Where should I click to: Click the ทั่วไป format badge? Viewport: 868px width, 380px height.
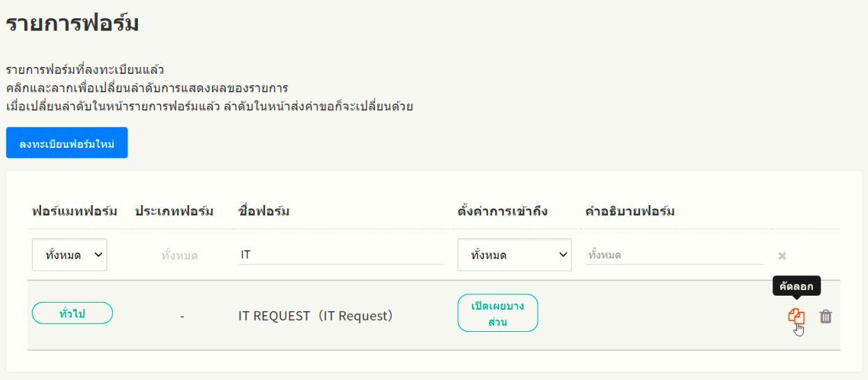pos(73,314)
